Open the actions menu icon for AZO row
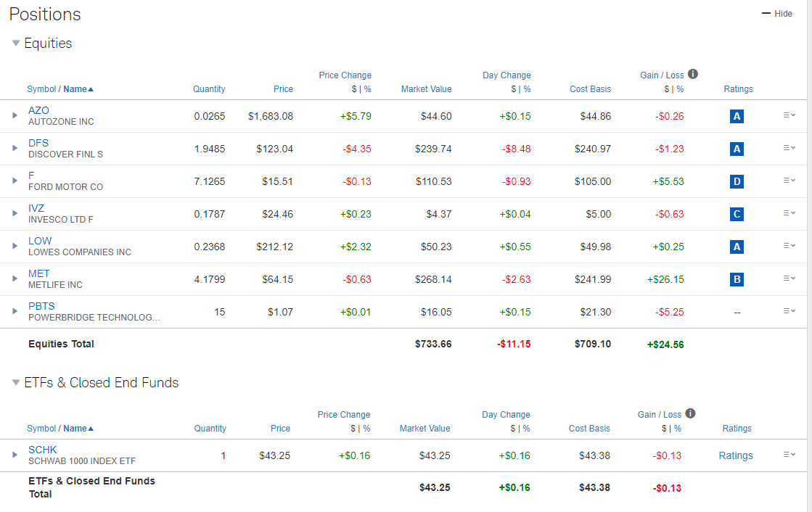The width and height of the screenshot is (812, 512). (x=788, y=115)
